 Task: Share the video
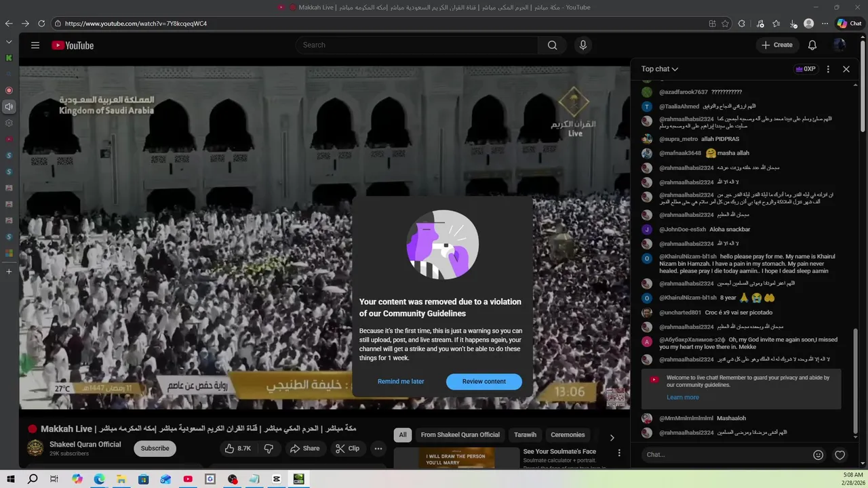[x=304, y=449]
